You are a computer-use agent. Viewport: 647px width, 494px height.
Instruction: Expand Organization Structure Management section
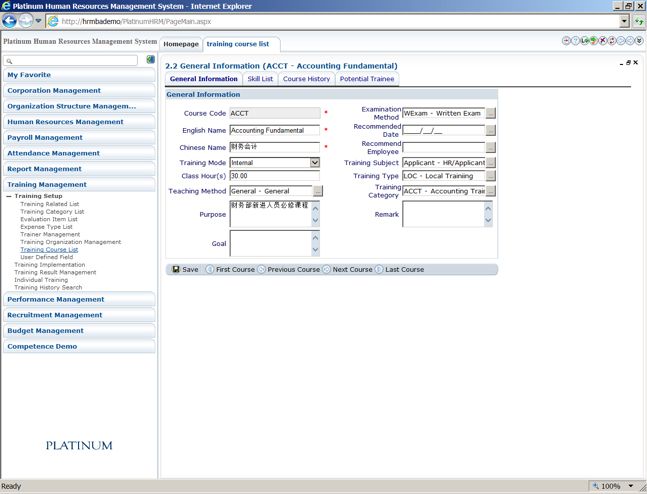79,106
